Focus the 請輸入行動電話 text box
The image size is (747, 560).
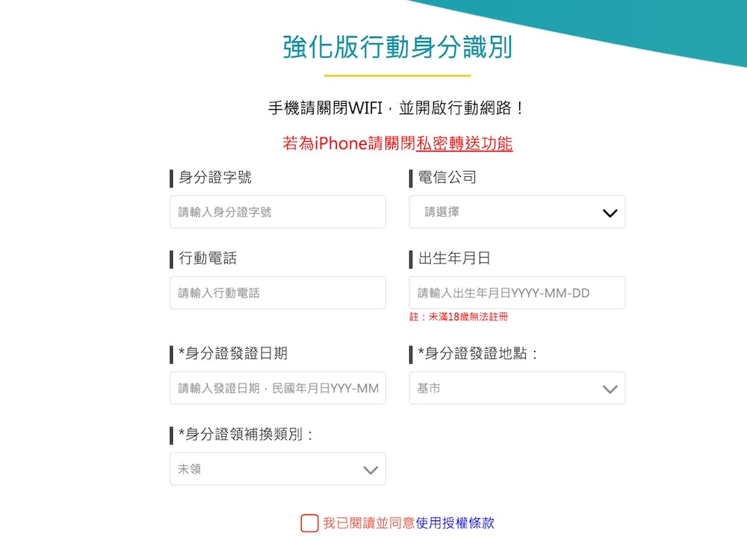click(277, 293)
